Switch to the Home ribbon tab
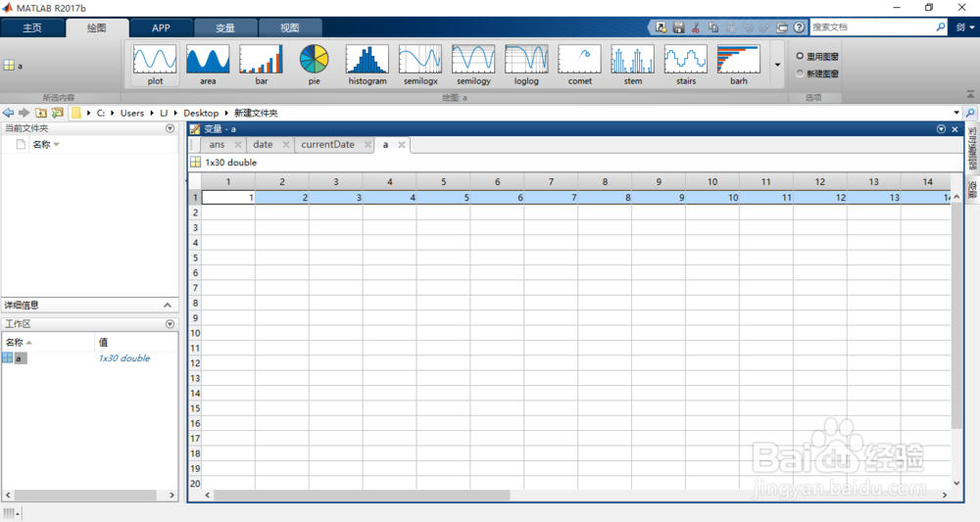Image resolution: width=980 pixels, height=522 pixels. [x=32, y=28]
